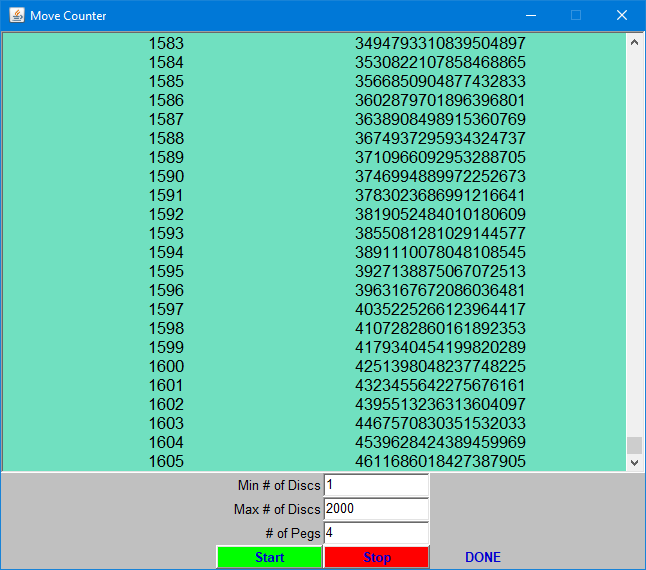Image resolution: width=646 pixels, height=570 pixels.
Task: Click the Move Counter title text
Action: [68, 16]
